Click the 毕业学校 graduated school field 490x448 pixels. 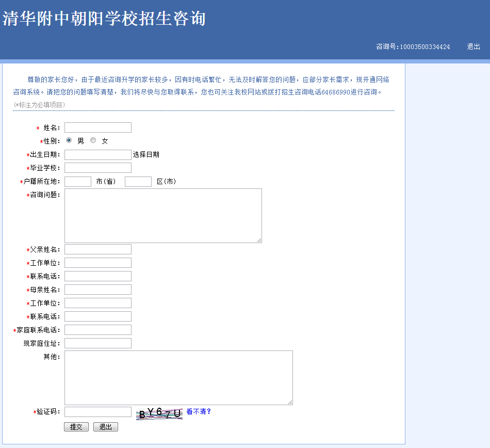[x=98, y=168]
